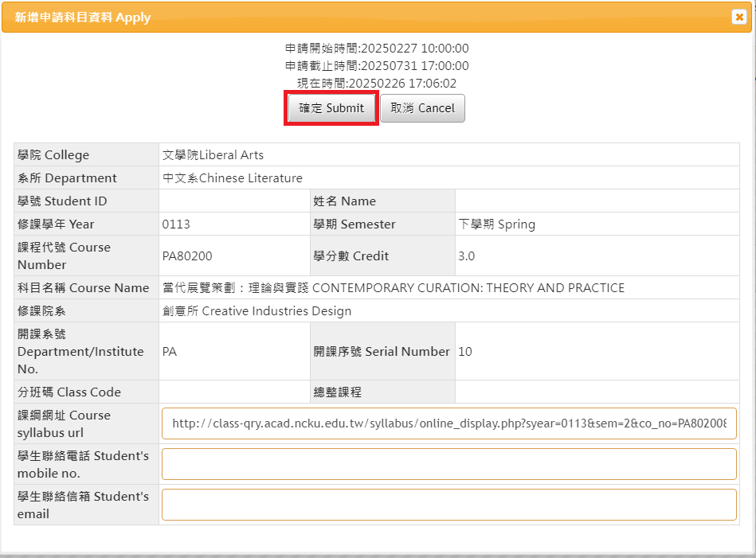Click the 中文系Chinese Literature department value

coord(233,178)
